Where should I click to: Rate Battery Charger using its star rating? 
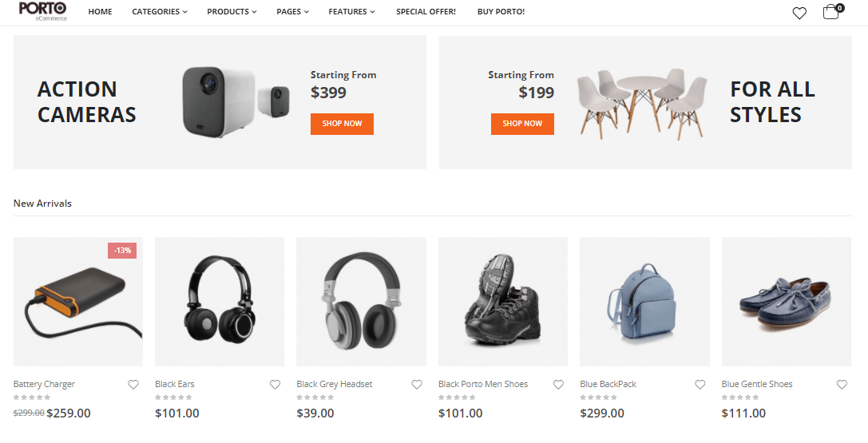point(32,397)
